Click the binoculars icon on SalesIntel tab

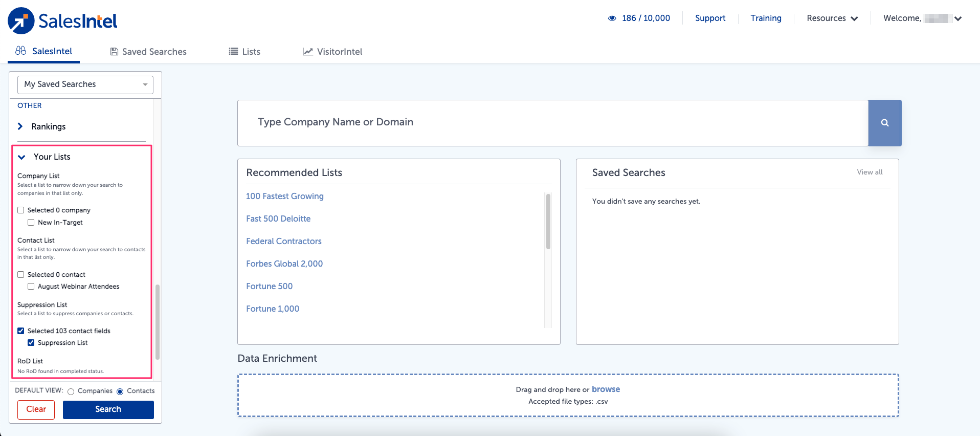pos(20,51)
